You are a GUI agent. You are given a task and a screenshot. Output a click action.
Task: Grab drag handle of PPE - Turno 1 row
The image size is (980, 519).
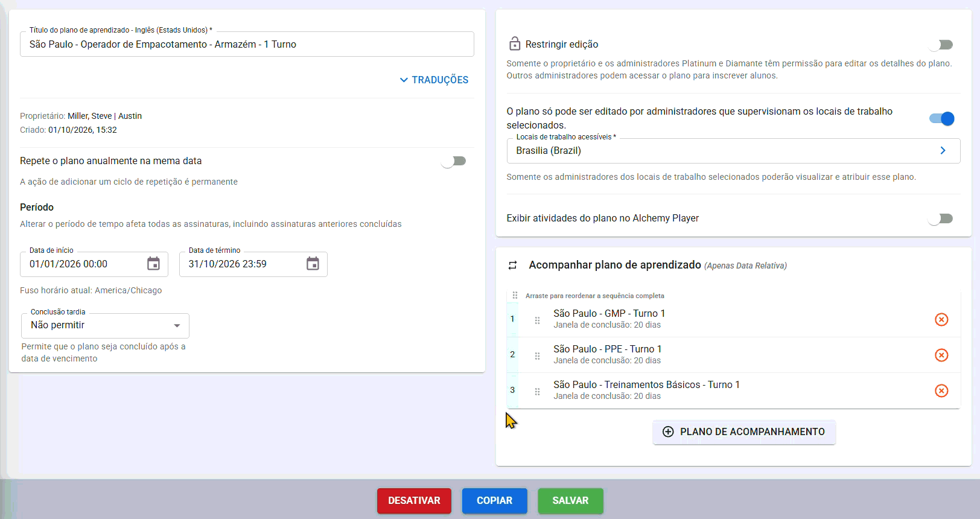tap(537, 355)
